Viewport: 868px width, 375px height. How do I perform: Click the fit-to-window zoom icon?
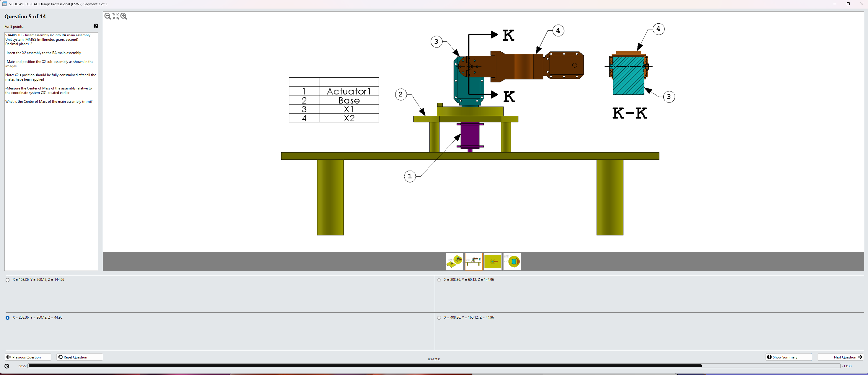pos(116,16)
